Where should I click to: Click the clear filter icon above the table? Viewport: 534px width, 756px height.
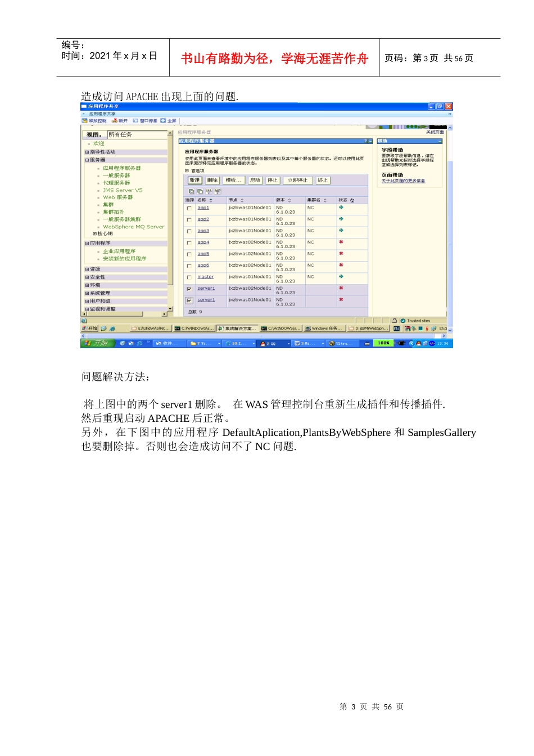point(218,191)
